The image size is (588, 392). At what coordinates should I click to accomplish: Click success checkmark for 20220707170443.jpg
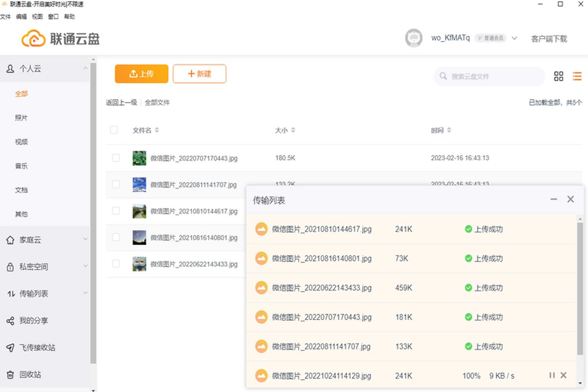(x=468, y=317)
